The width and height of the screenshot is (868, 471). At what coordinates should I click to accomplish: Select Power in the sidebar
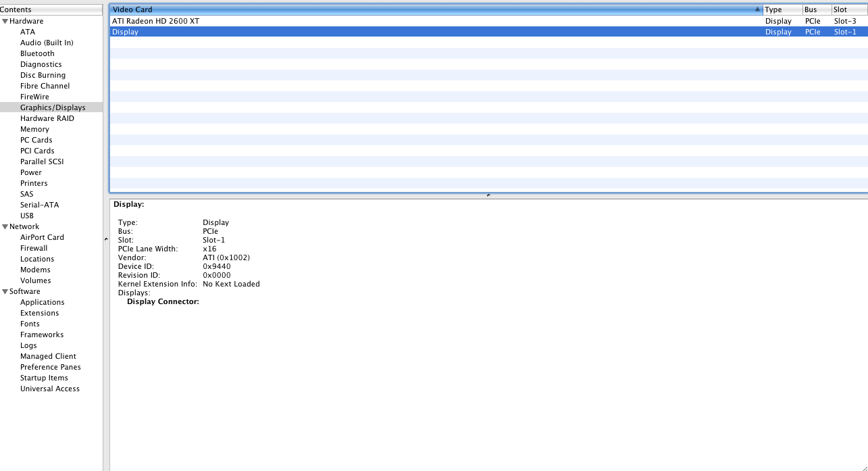pyautogui.click(x=31, y=172)
